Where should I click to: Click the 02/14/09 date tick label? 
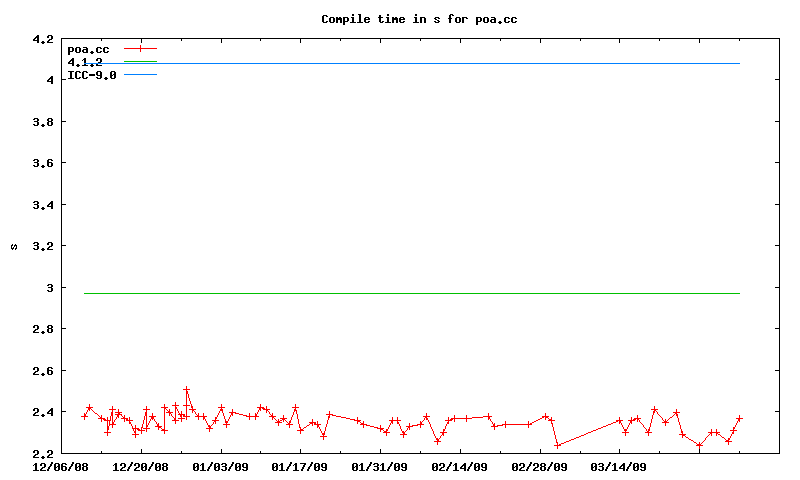[x=460, y=465]
